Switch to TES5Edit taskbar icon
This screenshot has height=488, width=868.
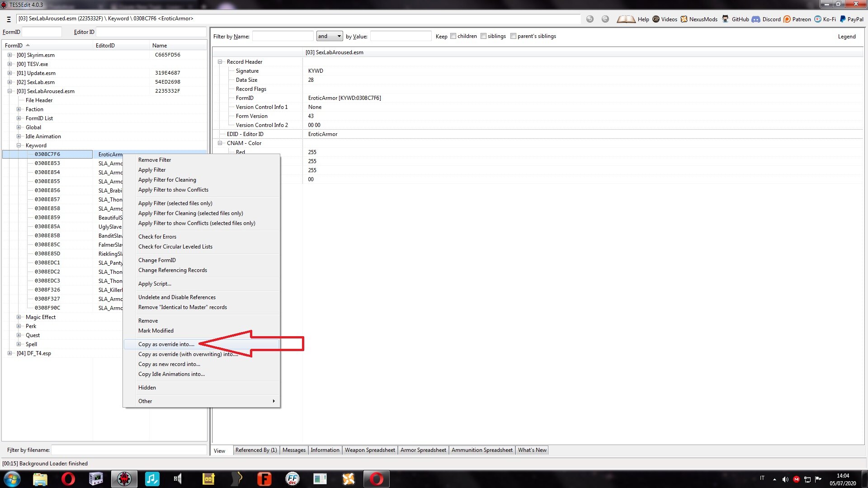pyautogui.click(x=124, y=479)
